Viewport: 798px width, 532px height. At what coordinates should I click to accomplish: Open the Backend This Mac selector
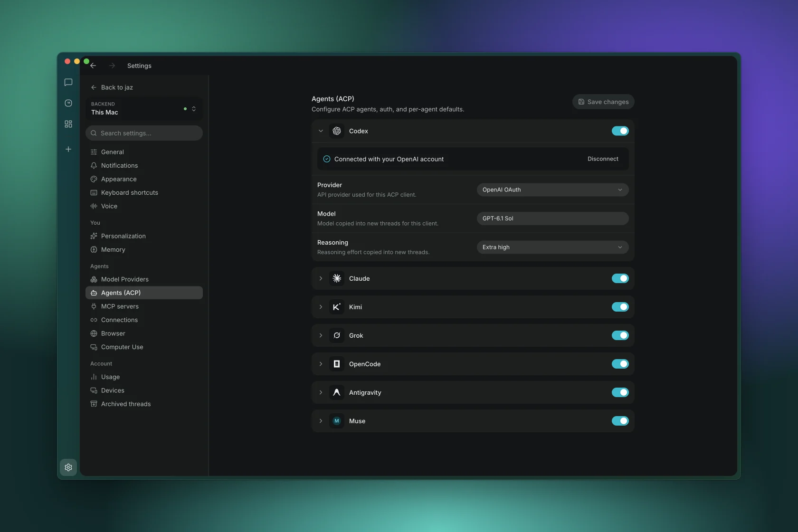(x=144, y=109)
